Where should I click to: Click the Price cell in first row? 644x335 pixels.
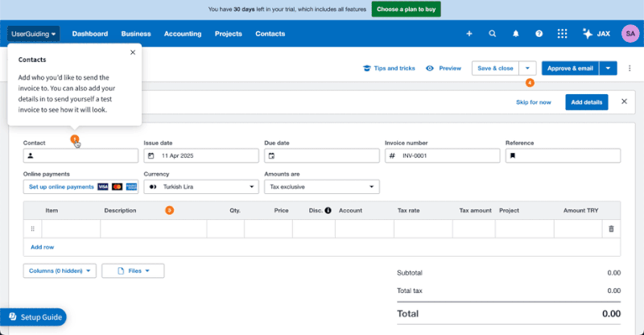pyautogui.click(x=269, y=229)
